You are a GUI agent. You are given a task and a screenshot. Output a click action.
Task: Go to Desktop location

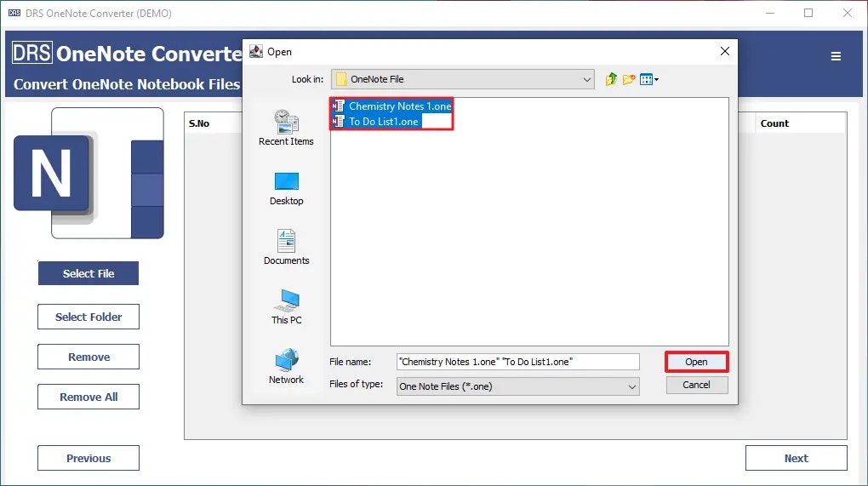(286, 189)
